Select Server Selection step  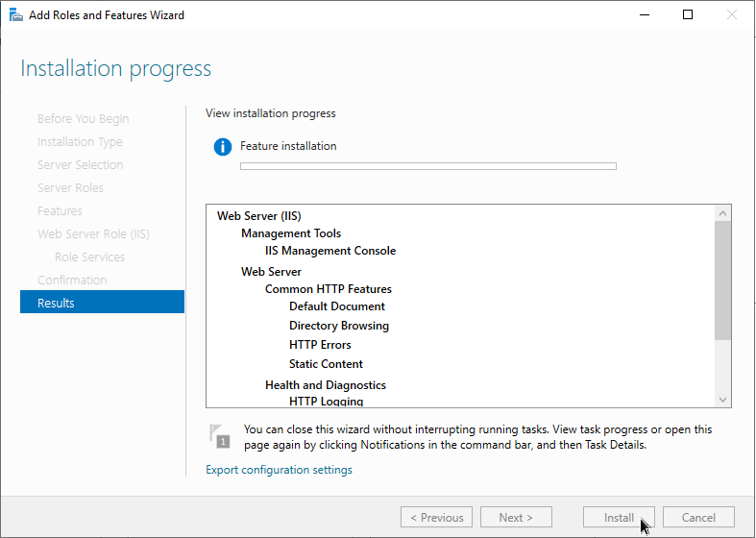[x=81, y=165]
